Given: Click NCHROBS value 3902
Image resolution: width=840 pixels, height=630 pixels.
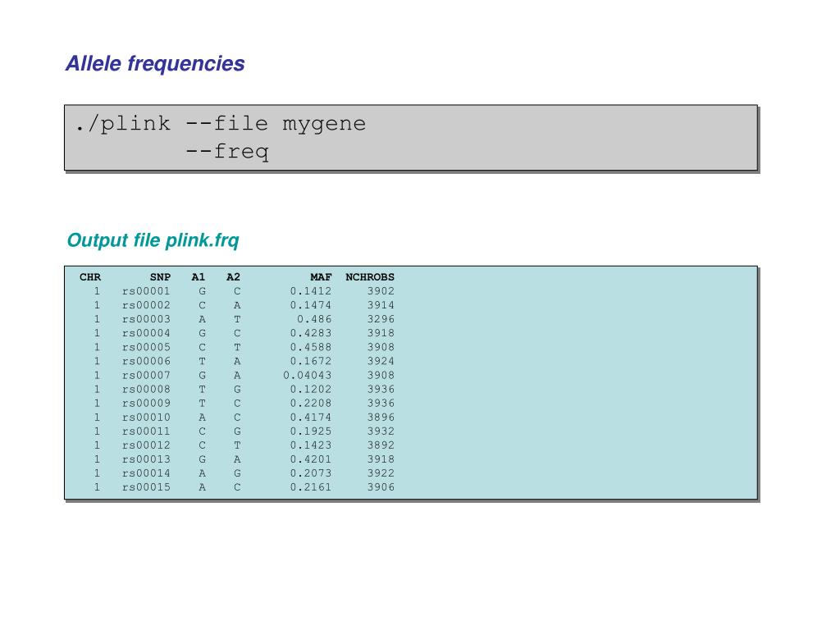Looking at the screenshot, I should [x=381, y=291].
